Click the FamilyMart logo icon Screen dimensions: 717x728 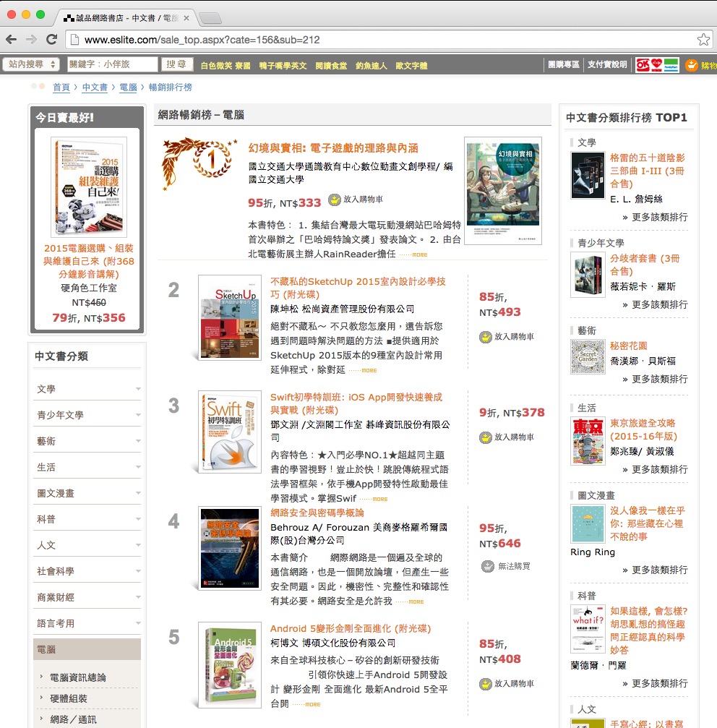671,65
